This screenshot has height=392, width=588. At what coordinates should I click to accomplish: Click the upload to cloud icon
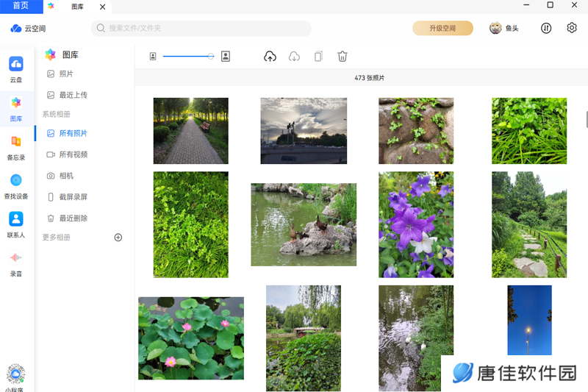[270, 57]
